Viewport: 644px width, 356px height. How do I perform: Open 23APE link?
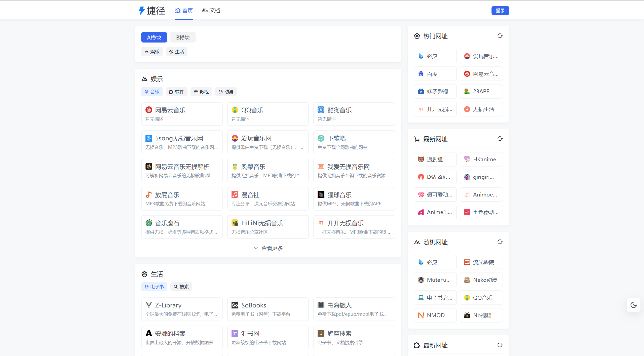(481, 91)
